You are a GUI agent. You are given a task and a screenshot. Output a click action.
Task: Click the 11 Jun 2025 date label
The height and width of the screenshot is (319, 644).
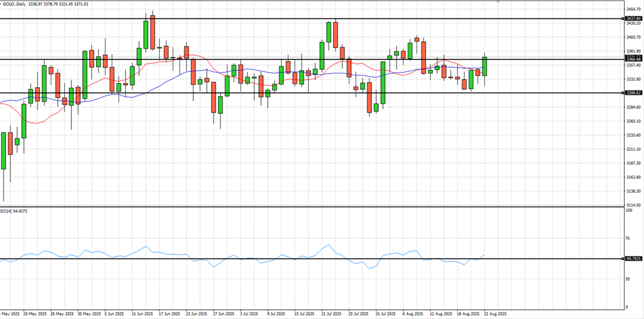(143, 314)
